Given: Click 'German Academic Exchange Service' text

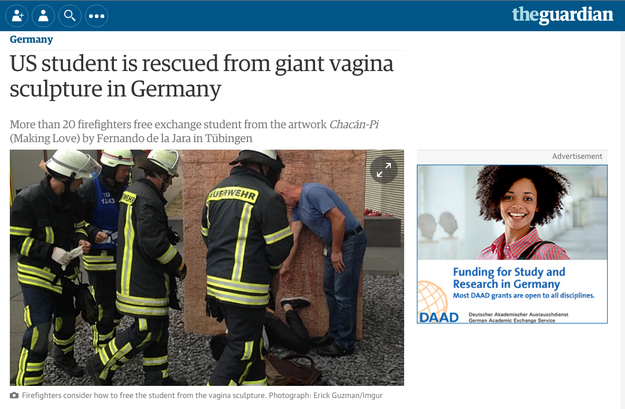Looking at the screenshot, I should click(511, 320).
